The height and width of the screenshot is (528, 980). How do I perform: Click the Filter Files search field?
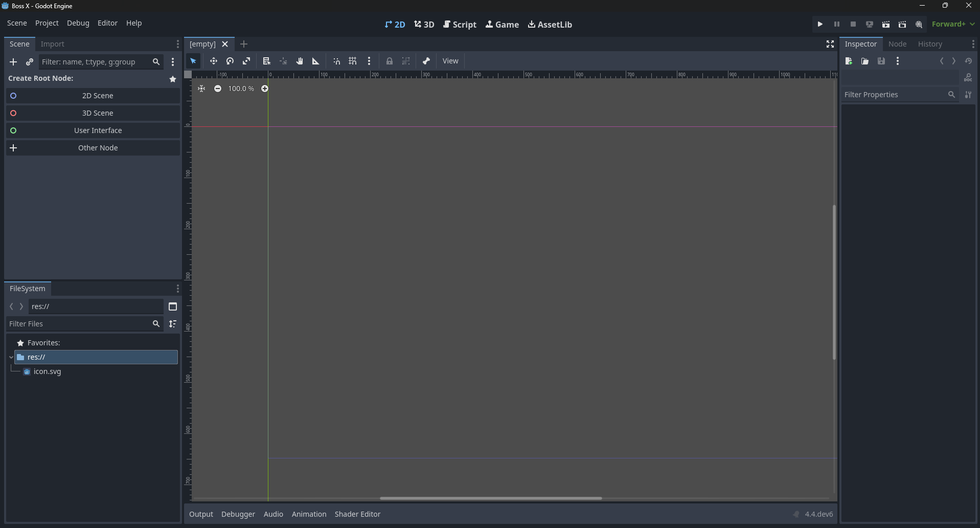click(x=85, y=324)
